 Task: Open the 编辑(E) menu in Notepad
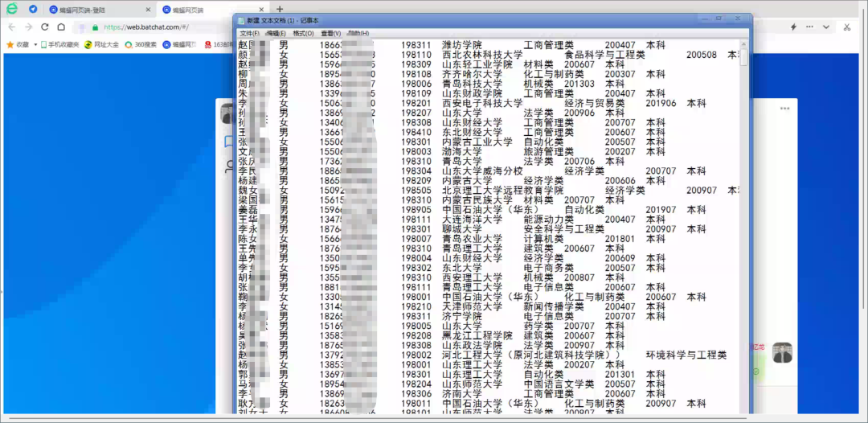coord(276,33)
